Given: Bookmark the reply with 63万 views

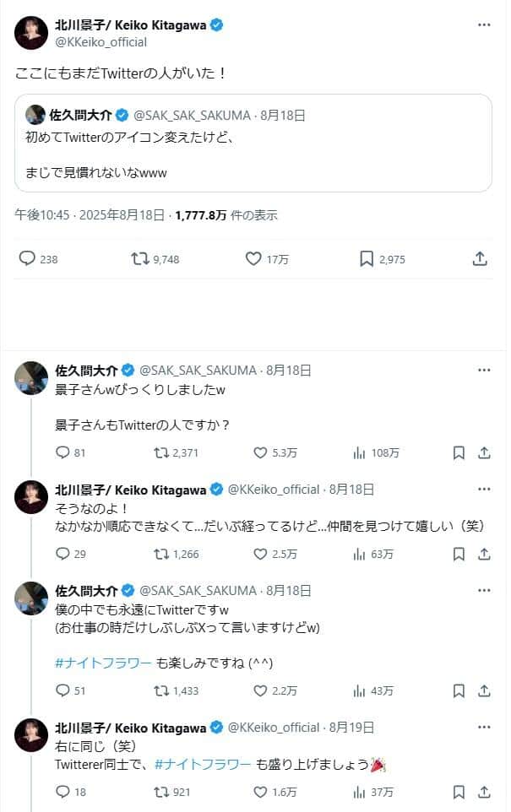Looking at the screenshot, I should point(459,554).
